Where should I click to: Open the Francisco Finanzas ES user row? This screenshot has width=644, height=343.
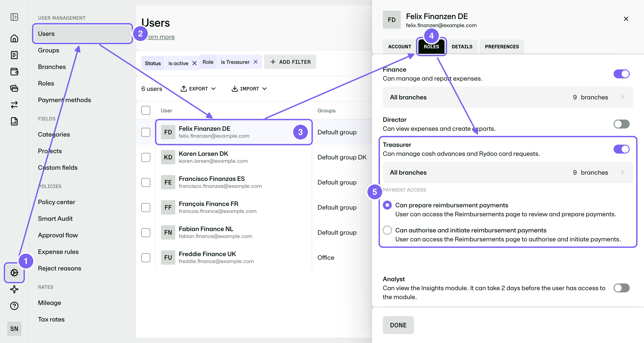tap(234, 182)
